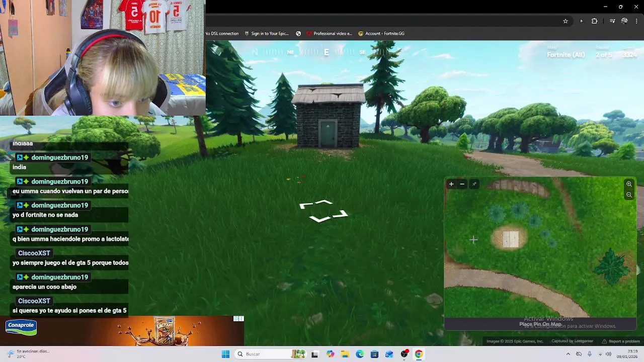Screen dimensions: 644x362
Task: Open Microsoft Store from the taskbar
Action: click(x=374, y=354)
